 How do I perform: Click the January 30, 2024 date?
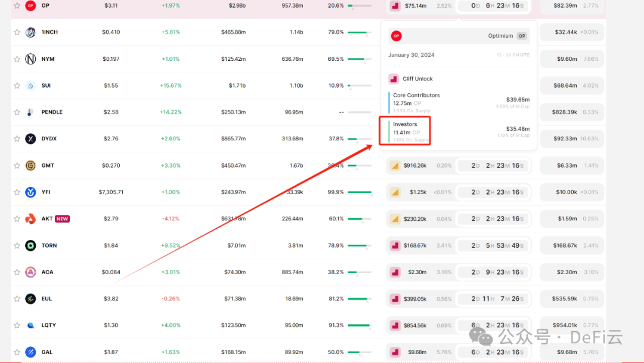pyautogui.click(x=411, y=55)
